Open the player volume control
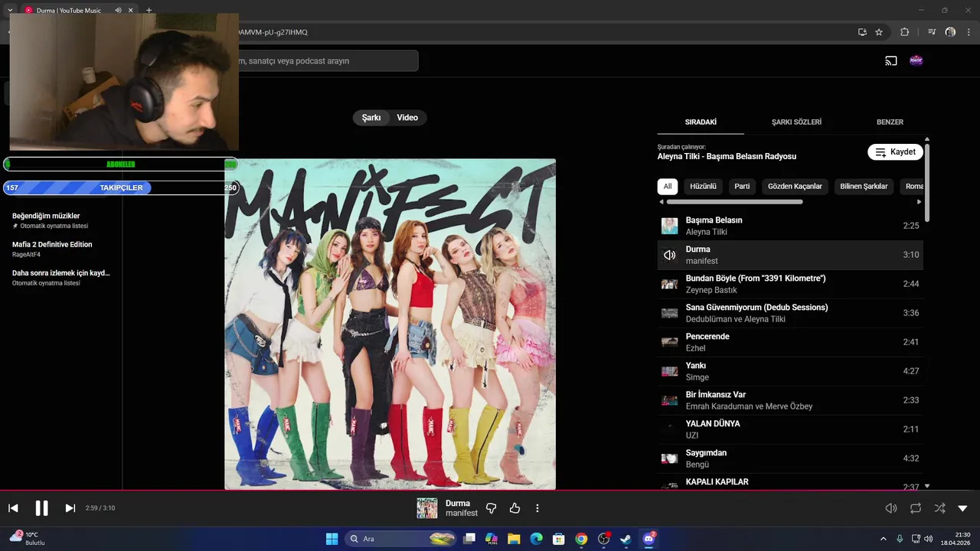The width and height of the screenshot is (980, 551). pos(891,508)
